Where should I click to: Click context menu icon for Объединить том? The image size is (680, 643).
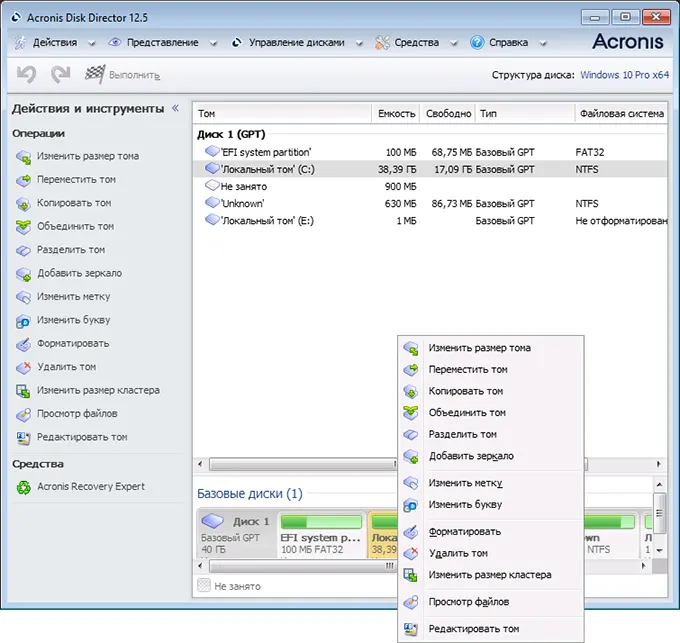point(411,413)
